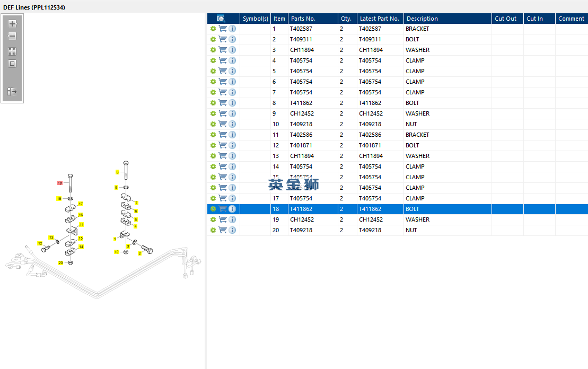This screenshot has width=588, height=369.
Task: Add item 19 WASHER CH12452 to cart
Action: pyautogui.click(x=223, y=219)
